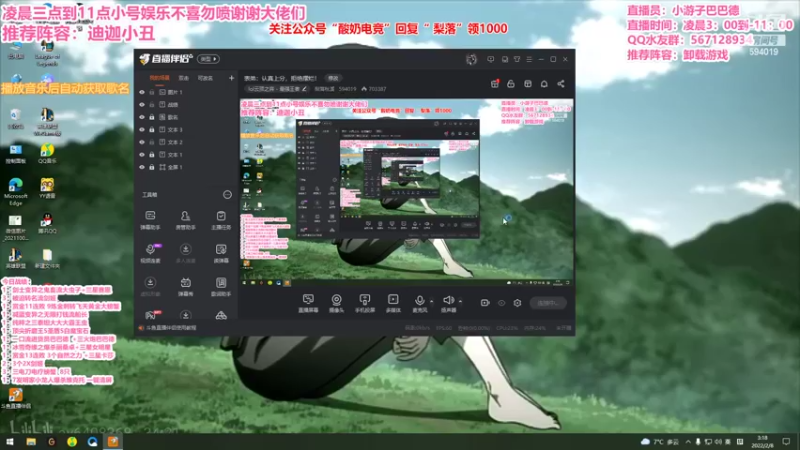Collapse the 工具箱 toolbox with minus circle
This screenshot has width=800, height=450.
[x=227, y=194]
